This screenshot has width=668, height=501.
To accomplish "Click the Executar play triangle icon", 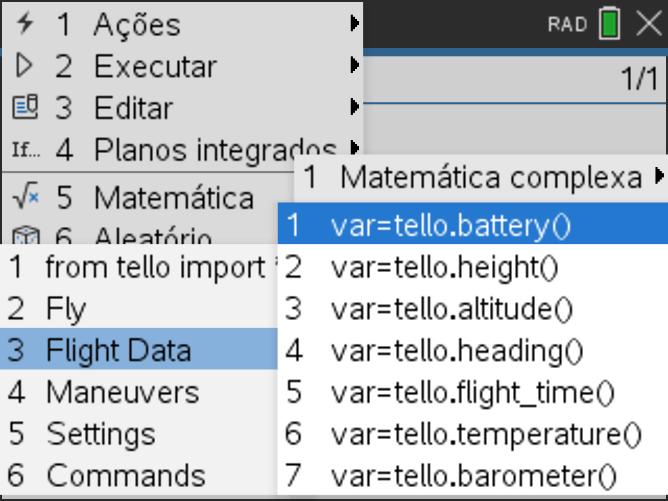I will click(24, 66).
